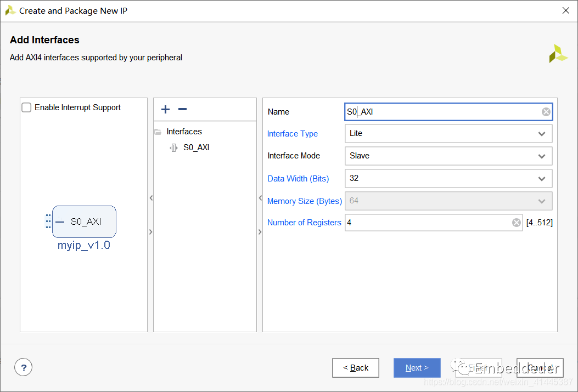Click the help question mark button
The image size is (578, 392).
pyautogui.click(x=24, y=367)
